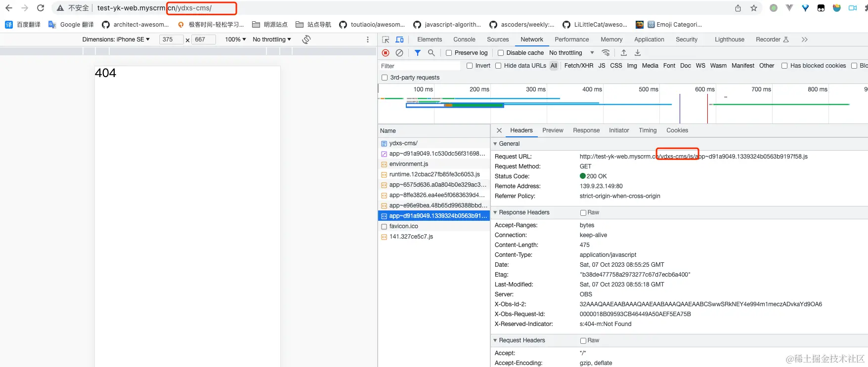Screen dimensions: 868x367
Task: Enable the Disable cache checkbox
Action: 501,53
